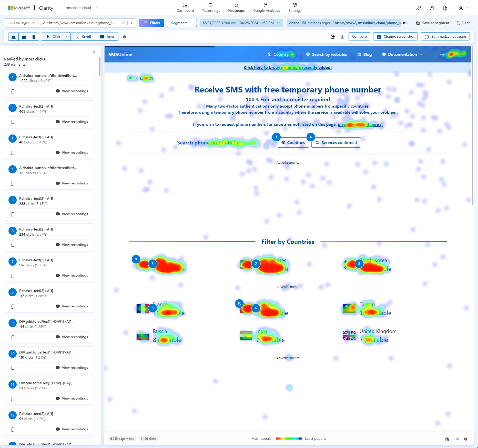
Task: Click heatmap marker 5 on South Korea
Action: coord(359,264)
